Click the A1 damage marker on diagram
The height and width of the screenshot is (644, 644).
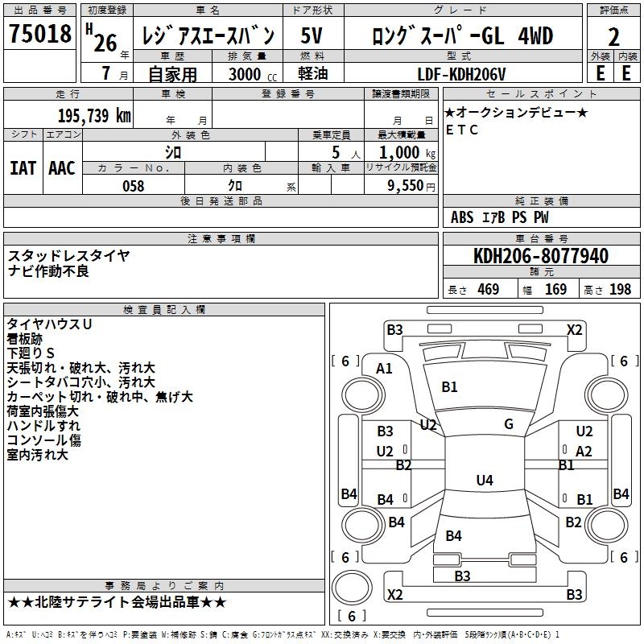click(x=384, y=368)
